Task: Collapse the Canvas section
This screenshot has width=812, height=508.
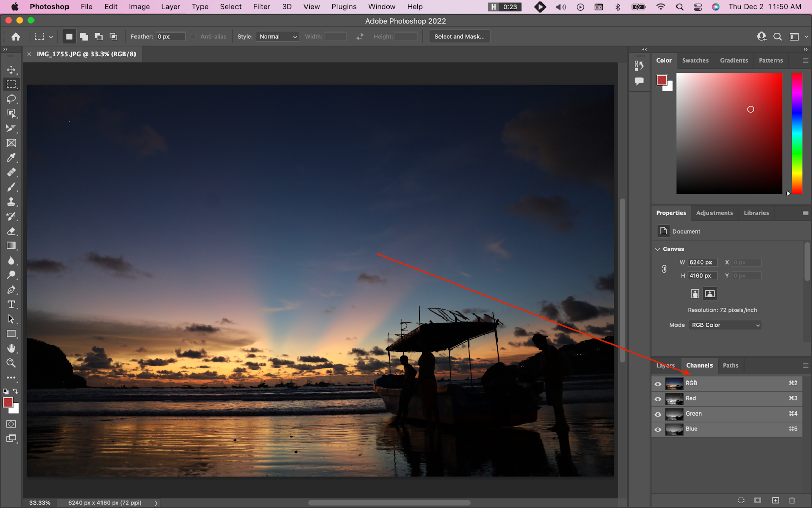Action: click(x=658, y=249)
